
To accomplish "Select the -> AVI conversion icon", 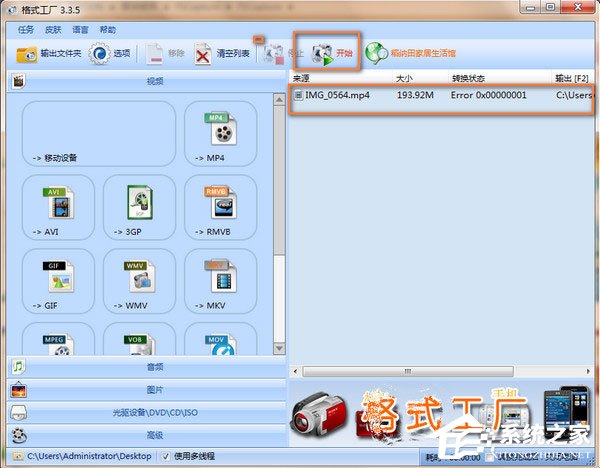I will coord(58,207).
